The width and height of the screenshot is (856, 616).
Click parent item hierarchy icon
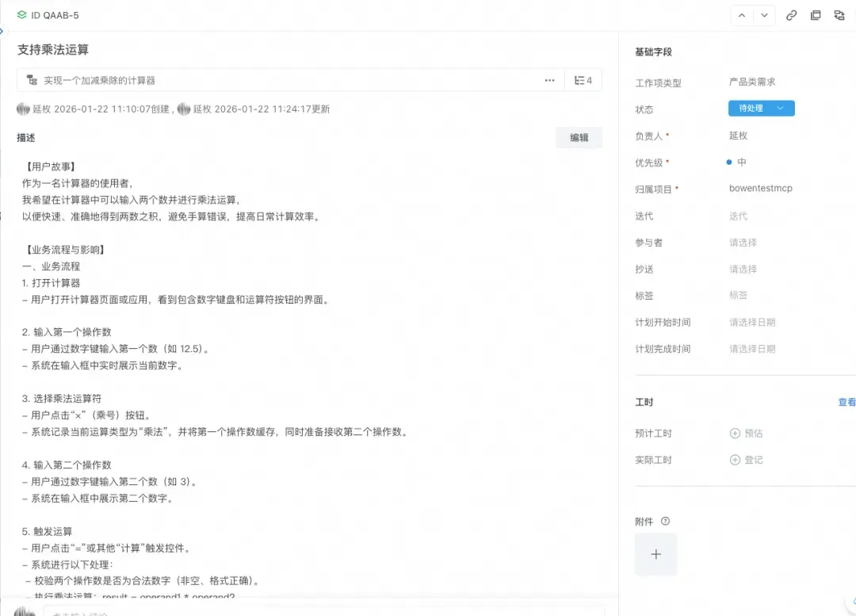pos(32,80)
